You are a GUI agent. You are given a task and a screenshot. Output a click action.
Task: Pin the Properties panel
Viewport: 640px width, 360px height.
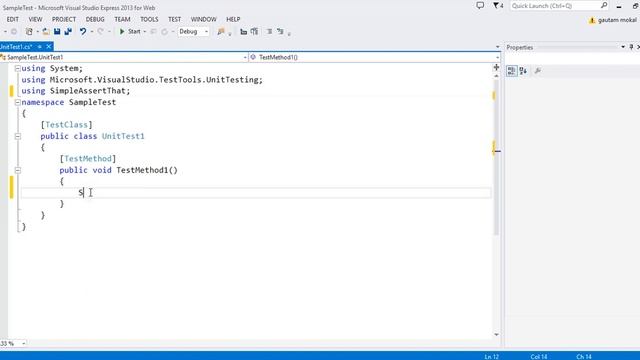coord(631,47)
